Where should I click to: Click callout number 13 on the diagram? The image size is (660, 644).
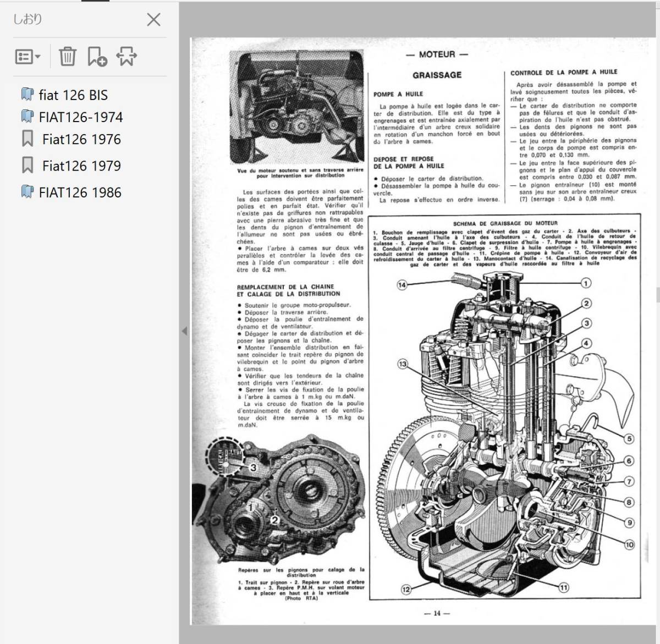[x=403, y=364]
